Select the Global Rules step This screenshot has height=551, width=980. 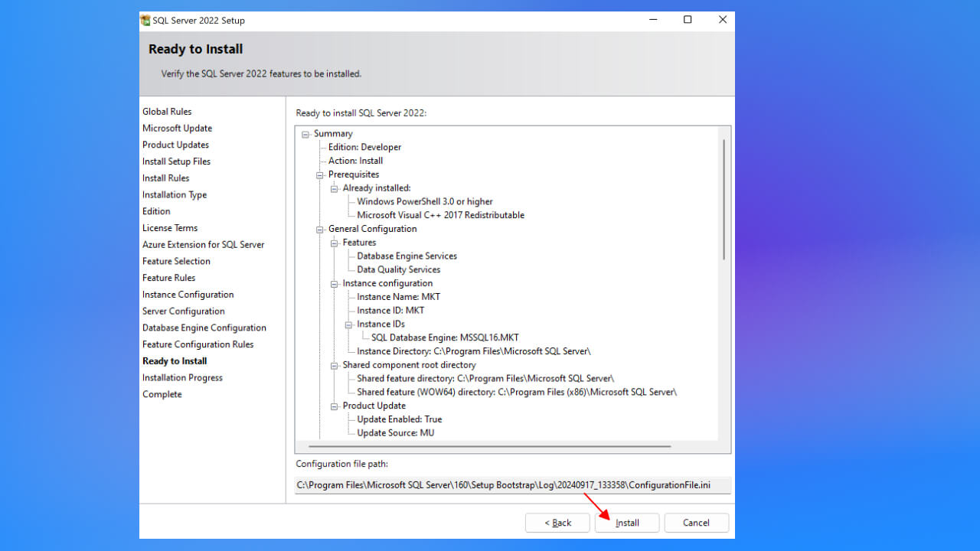pyautogui.click(x=167, y=112)
